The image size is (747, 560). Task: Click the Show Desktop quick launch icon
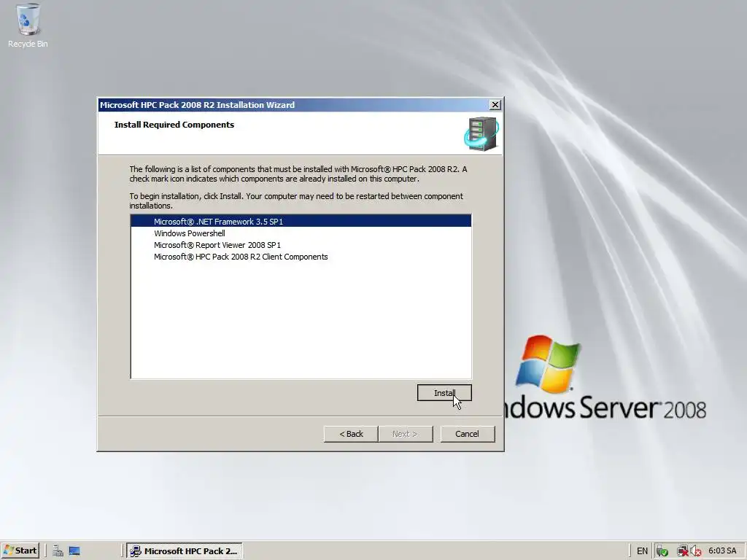click(x=74, y=551)
